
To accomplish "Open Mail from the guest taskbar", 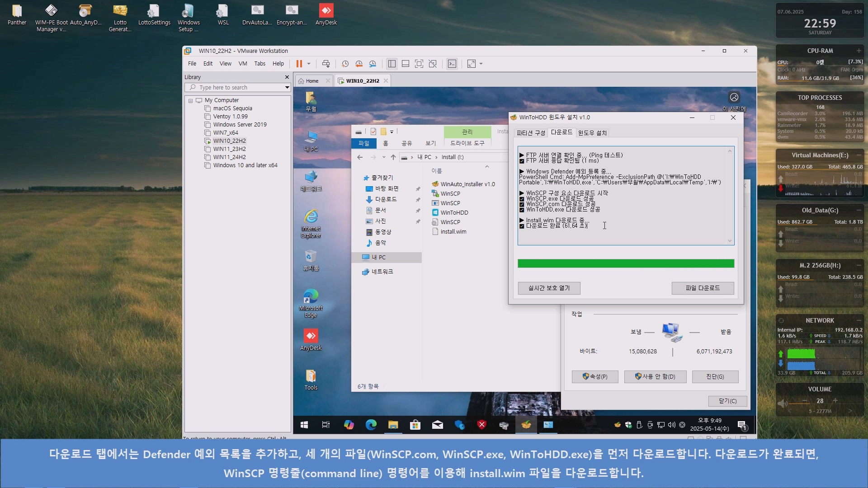I will pos(437,425).
